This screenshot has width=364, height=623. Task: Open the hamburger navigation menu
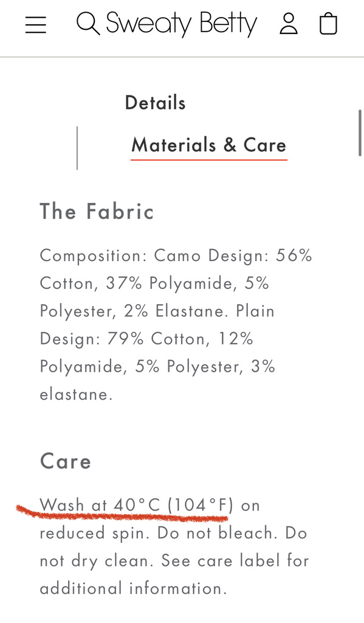point(36,24)
